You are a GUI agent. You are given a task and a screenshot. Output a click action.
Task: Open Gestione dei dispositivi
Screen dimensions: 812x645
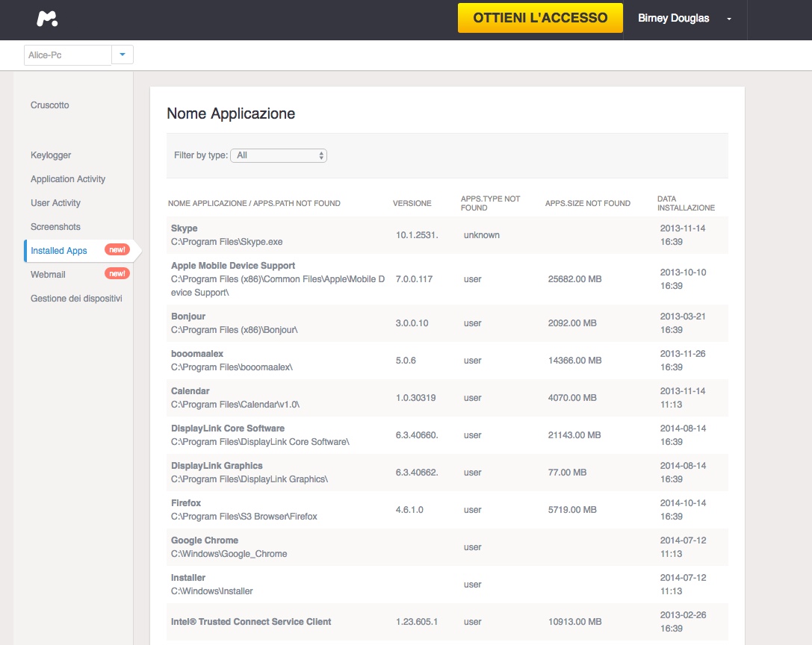[x=76, y=299]
